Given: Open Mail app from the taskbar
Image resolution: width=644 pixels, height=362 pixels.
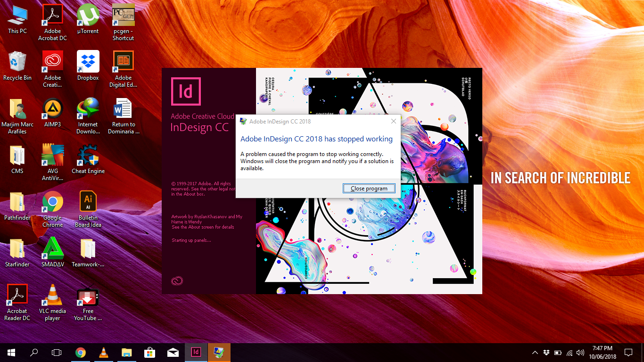Looking at the screenshot, I should (x=173, y=353).
